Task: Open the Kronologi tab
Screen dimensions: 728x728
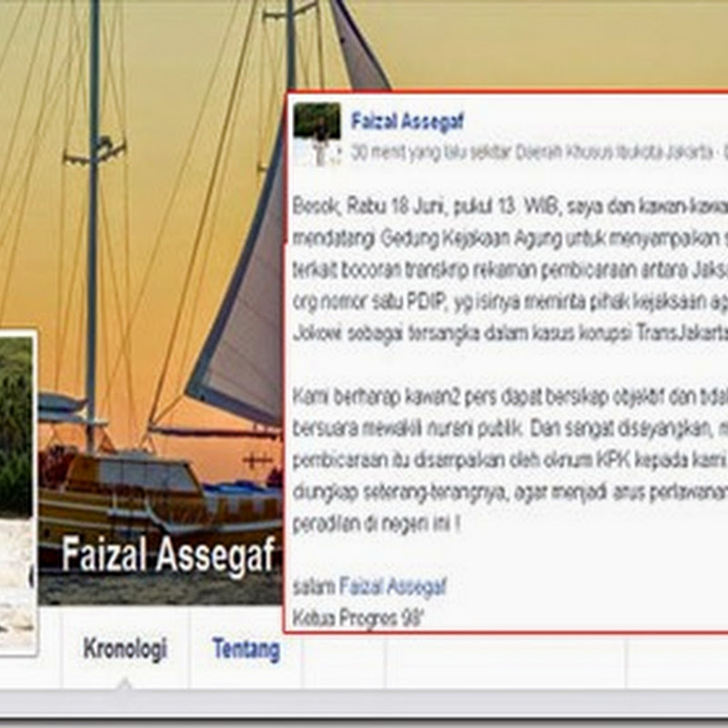Action: tap(125, 648)
